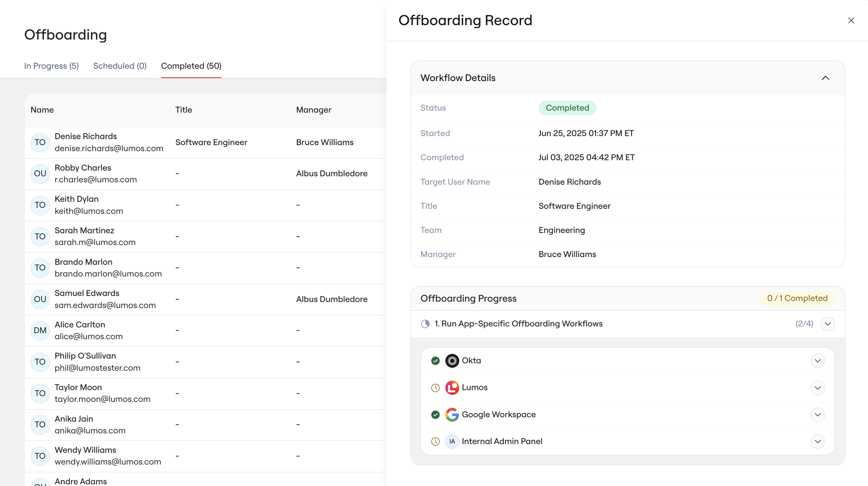Open Taylor Moon's offboarding record
This screenshot has height=486, width=868.
tap(205, 393)
